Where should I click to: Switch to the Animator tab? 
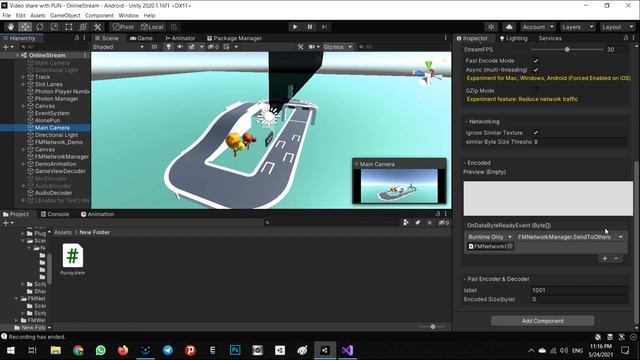(180, 38)
